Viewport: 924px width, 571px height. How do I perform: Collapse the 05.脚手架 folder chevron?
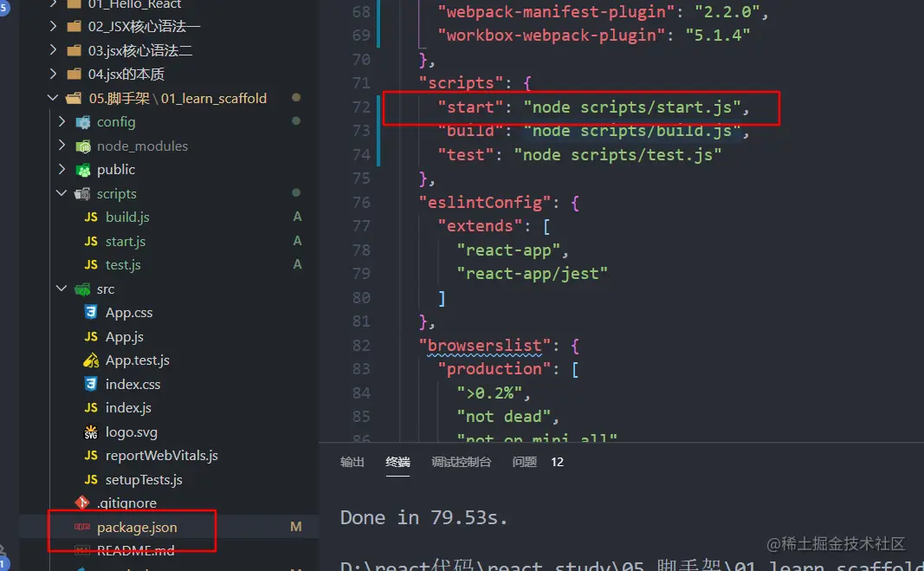click(x=53, y=97)
